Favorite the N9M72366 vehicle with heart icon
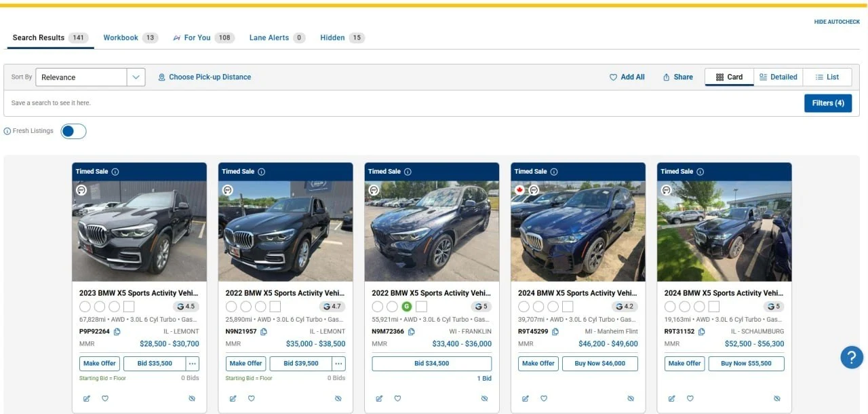This screenshot has width=868, height=414. point(398,398)
